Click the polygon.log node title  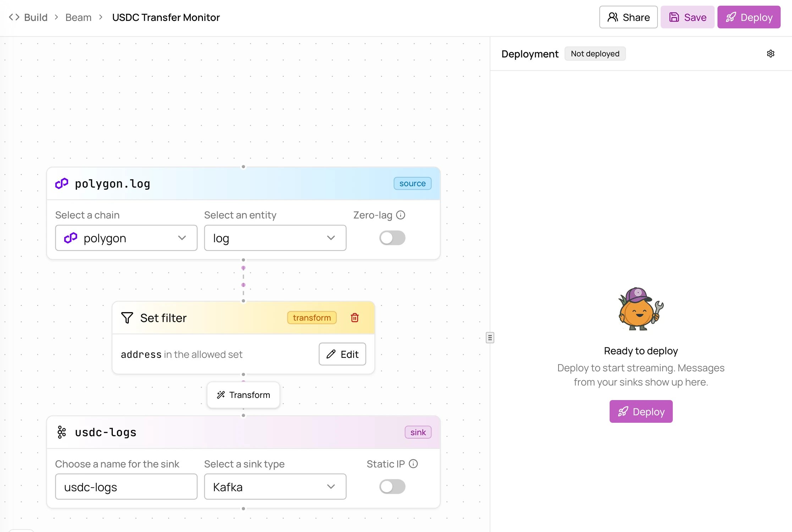click(x=112, y=184)
